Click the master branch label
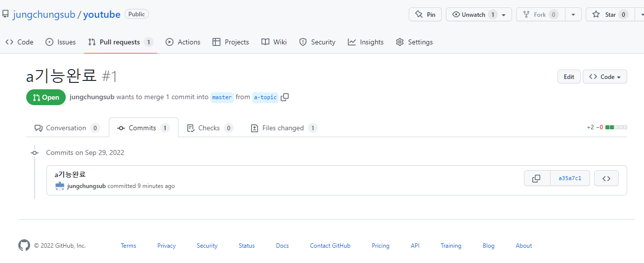The width and height of the screenshot is (644, 263). pos(222,97)
